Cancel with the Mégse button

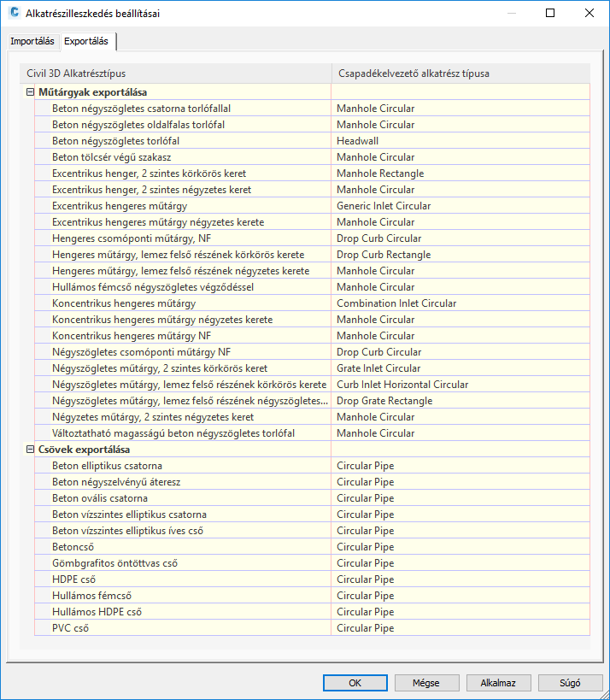point(426,683)
